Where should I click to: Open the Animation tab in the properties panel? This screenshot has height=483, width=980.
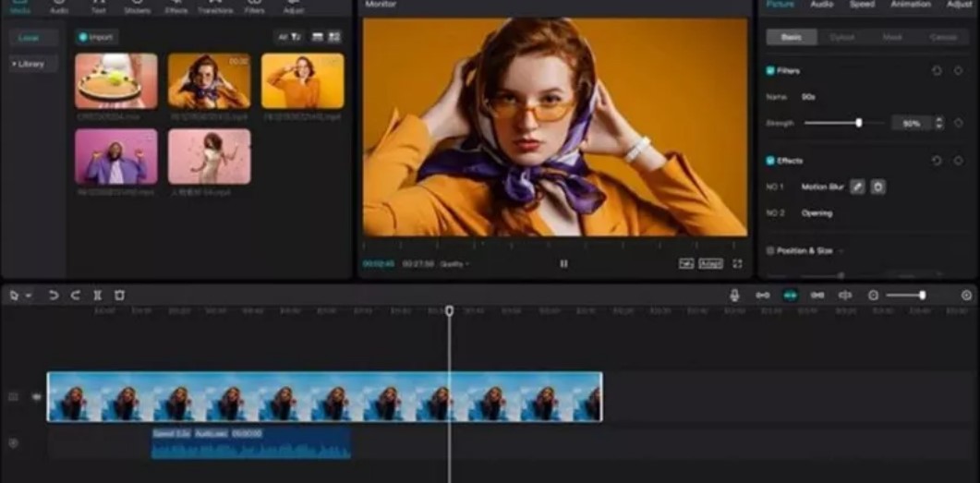point(910,5)
